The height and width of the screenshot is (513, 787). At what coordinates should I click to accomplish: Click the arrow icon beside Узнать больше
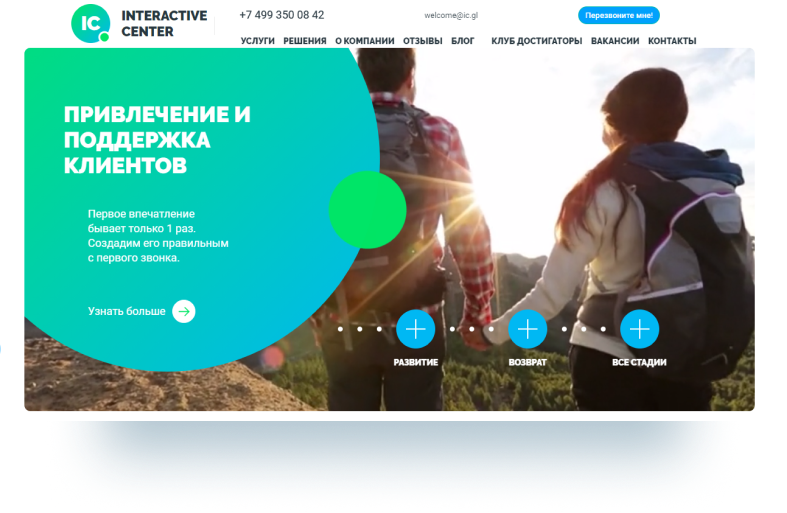(x=184, y=311)
